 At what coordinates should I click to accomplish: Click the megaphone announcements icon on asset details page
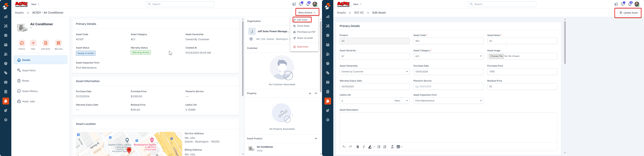click(x=294, y=4)
